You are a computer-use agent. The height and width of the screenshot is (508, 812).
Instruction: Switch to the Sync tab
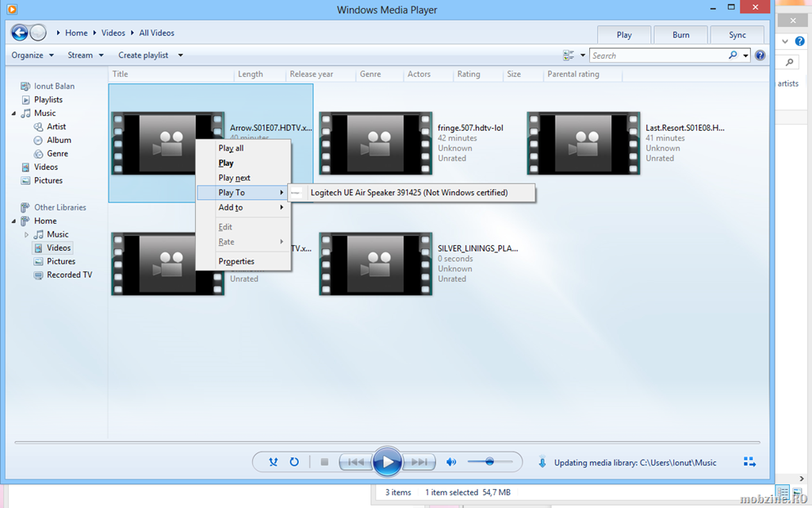click(x=737, y=35)
